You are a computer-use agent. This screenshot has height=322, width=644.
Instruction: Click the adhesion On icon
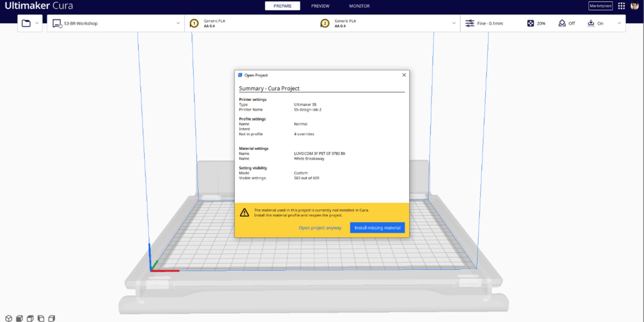[591, 23]
